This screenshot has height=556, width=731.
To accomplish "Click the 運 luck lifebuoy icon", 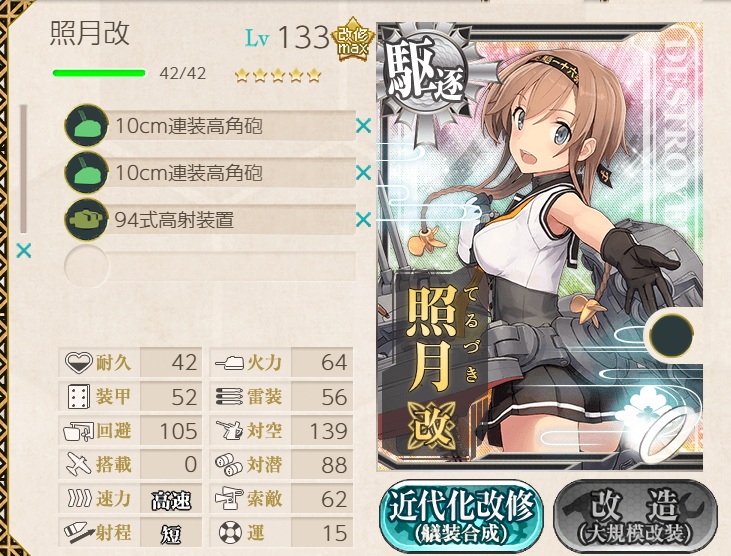I will point(230,532).
